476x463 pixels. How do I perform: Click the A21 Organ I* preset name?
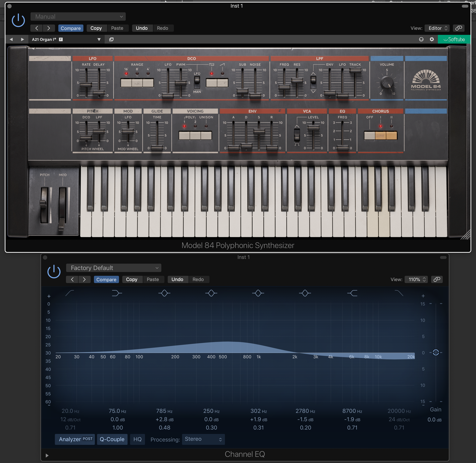point(44,39)
